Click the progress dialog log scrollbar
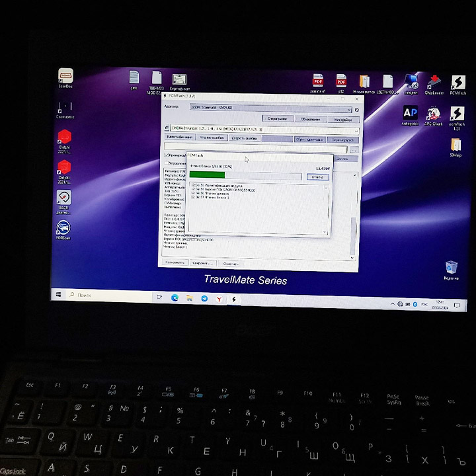The width and height of the screenshot is (476, 476). tap(326, 210)
